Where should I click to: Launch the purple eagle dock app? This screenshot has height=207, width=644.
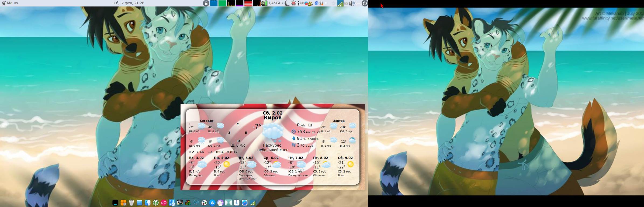tap(220, 203)
